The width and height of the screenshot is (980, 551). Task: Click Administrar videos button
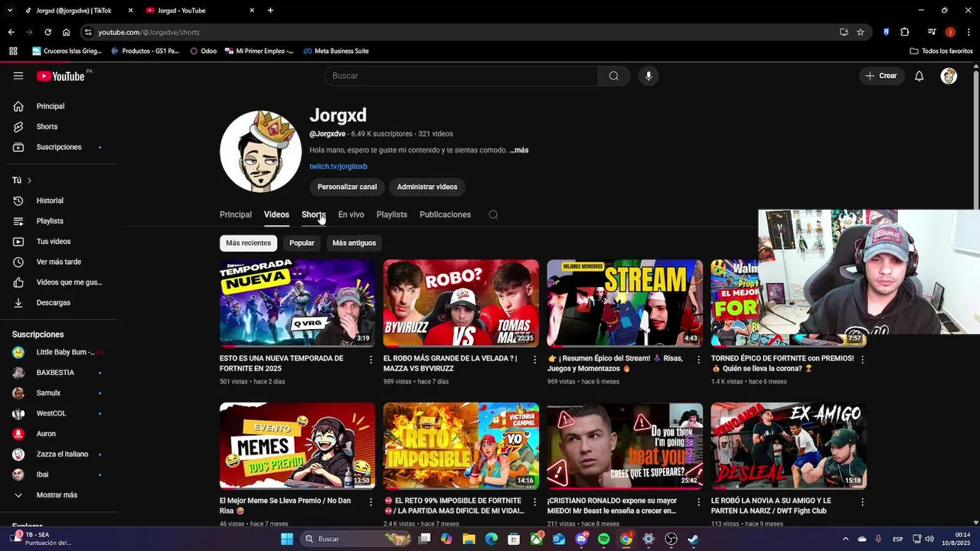(427, 187)
